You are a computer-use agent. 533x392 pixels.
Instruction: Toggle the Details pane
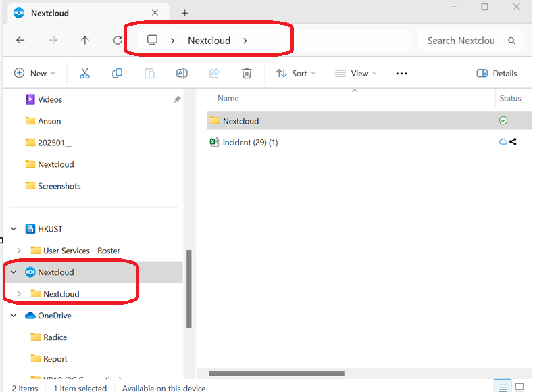point(497,73)
